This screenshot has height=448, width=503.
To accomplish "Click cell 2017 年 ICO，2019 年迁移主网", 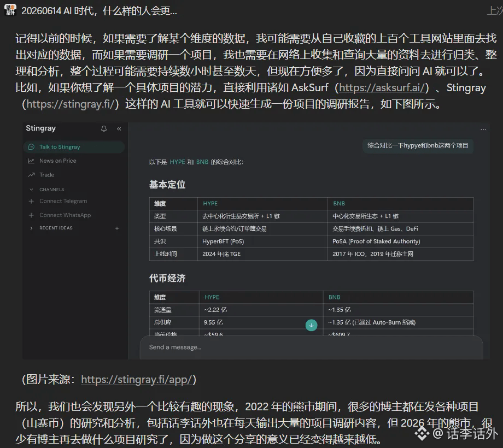I will pyautogui.click(x=373, y=254).
